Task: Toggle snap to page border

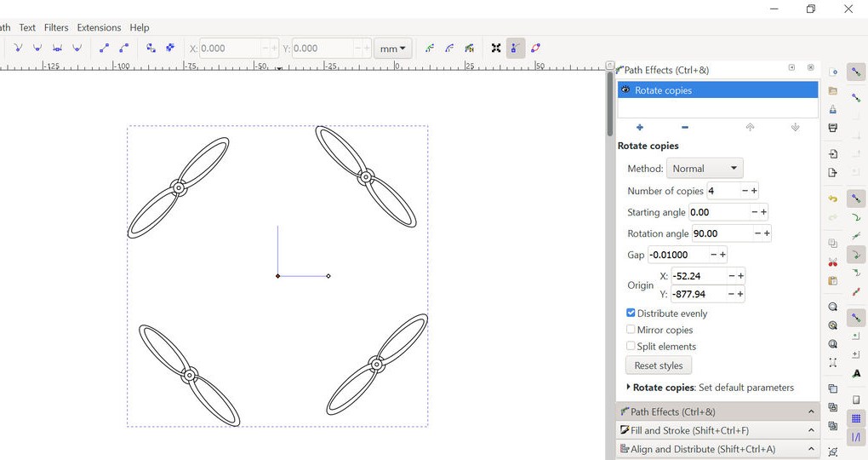Action: 856,400
